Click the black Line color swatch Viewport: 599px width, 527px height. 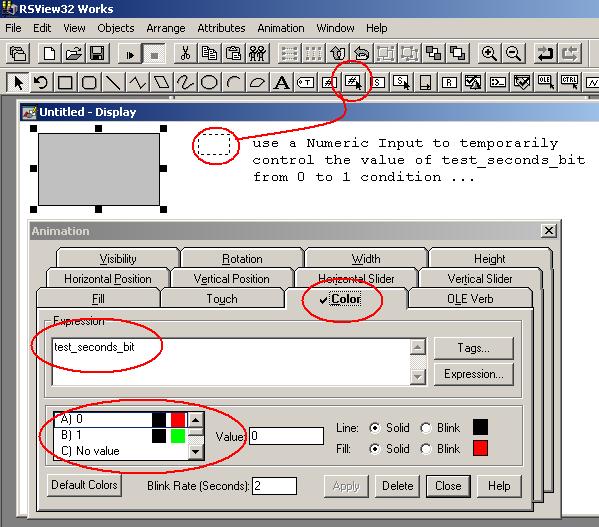(480, 427)
